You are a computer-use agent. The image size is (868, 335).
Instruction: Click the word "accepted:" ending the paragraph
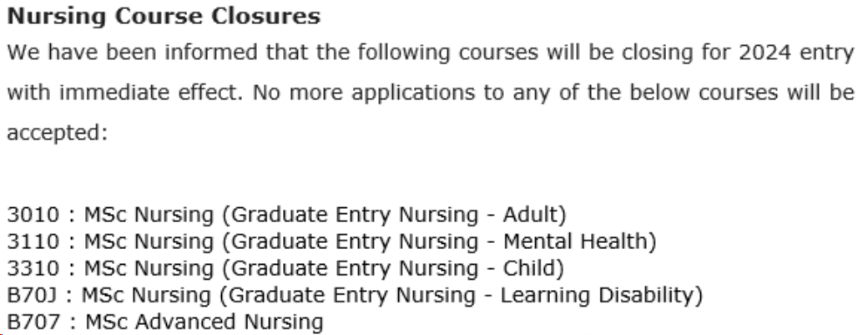coord(58,132)
